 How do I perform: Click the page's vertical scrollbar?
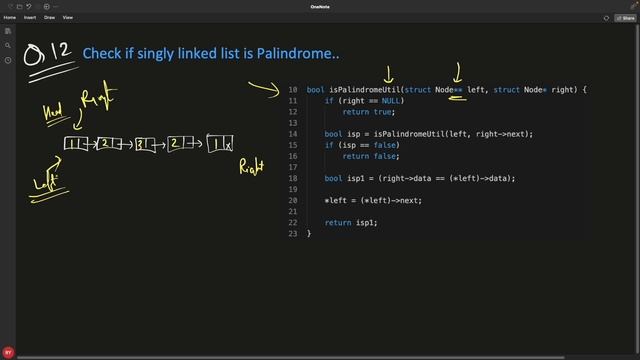tap(637, 188)
